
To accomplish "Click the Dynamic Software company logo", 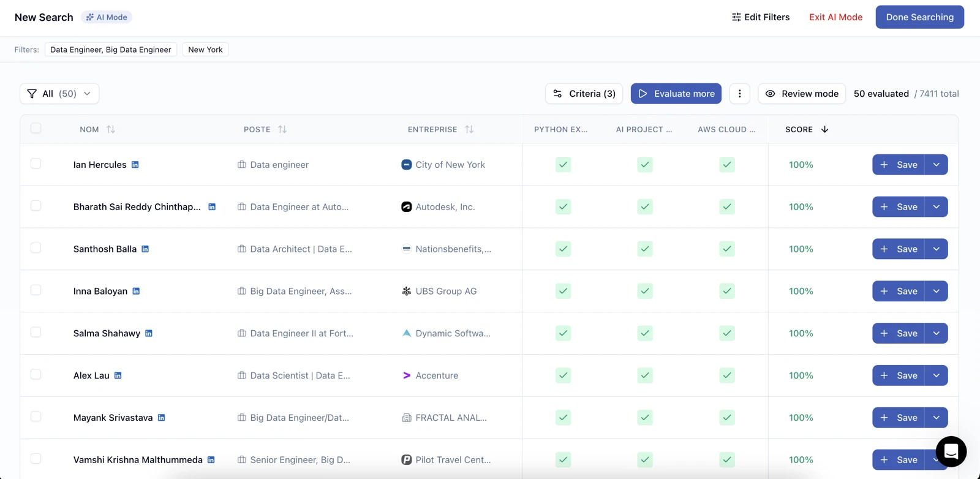I will coord(406,333).
